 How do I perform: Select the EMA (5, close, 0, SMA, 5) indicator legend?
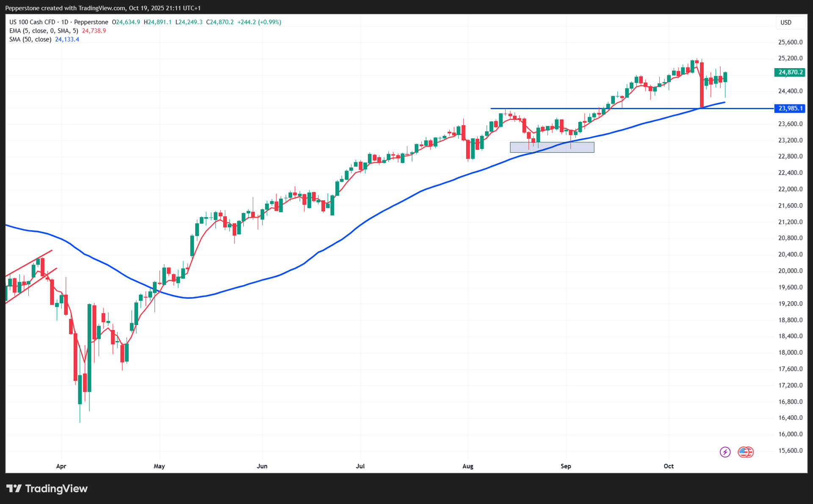44,31
